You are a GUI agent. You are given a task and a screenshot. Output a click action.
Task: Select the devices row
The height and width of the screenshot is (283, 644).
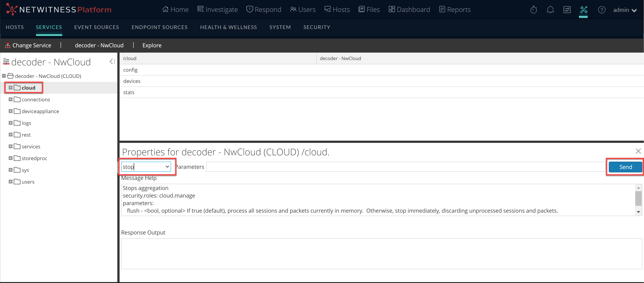(382, 81)
